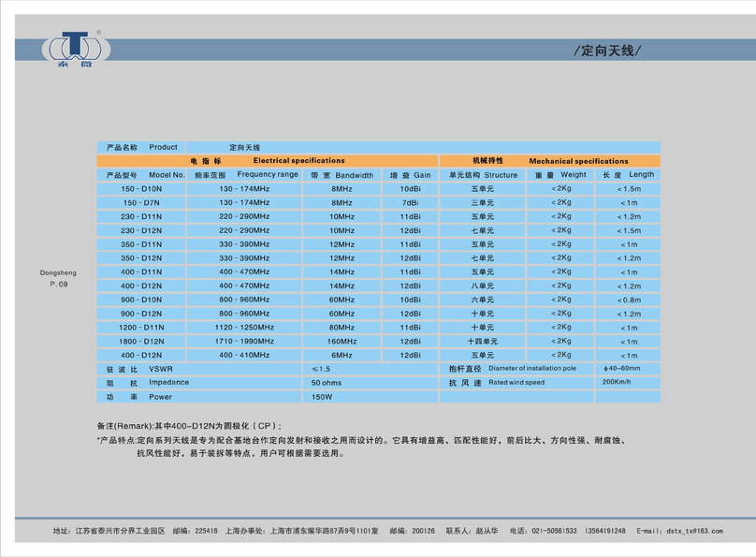The image size is (756, 557).
Task: Select the 1200 - D11N model row
Action: 141,328
